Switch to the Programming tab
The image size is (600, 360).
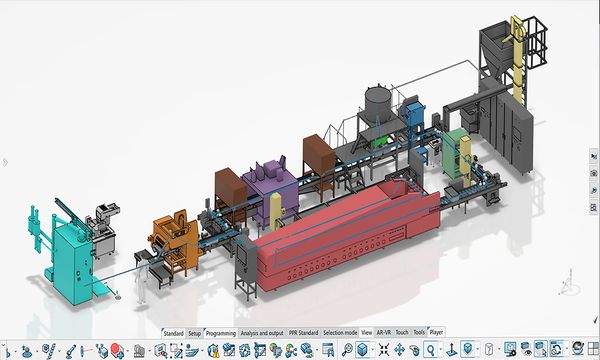tap(221, 333)
